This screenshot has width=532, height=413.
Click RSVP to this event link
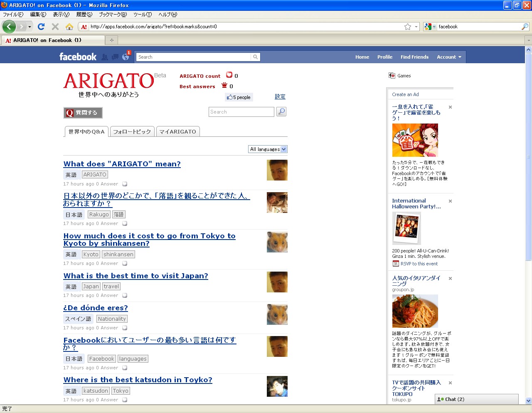pyautogui.click(x=419, y=264)
